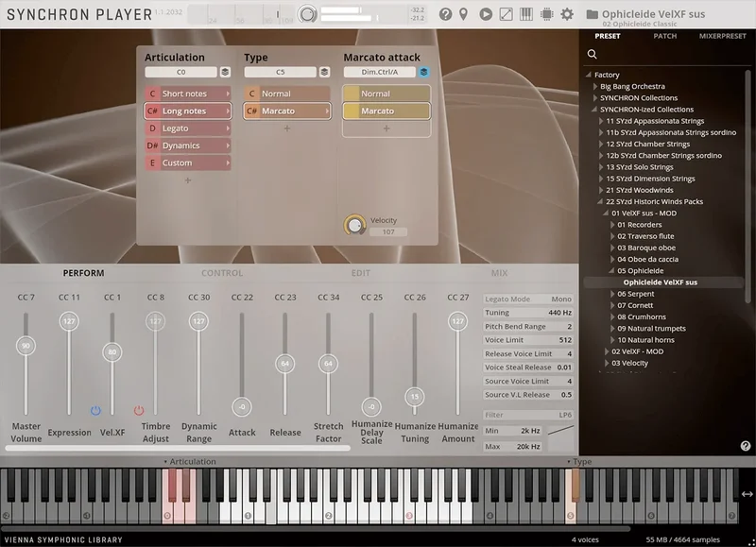Select the Ophicleide VelXF sus preset
The image size is (756, 547).
660,282
